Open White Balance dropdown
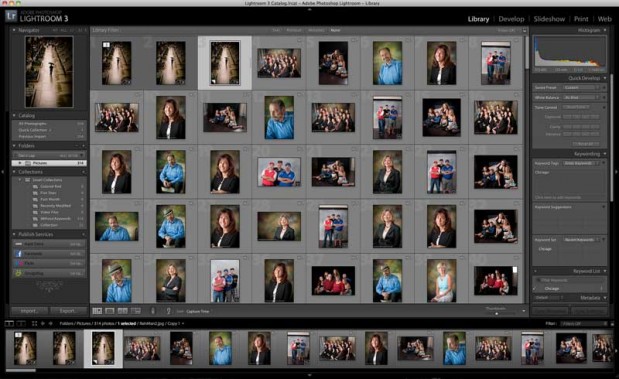The width and height of the screenshot is (619, 379). 581,98
